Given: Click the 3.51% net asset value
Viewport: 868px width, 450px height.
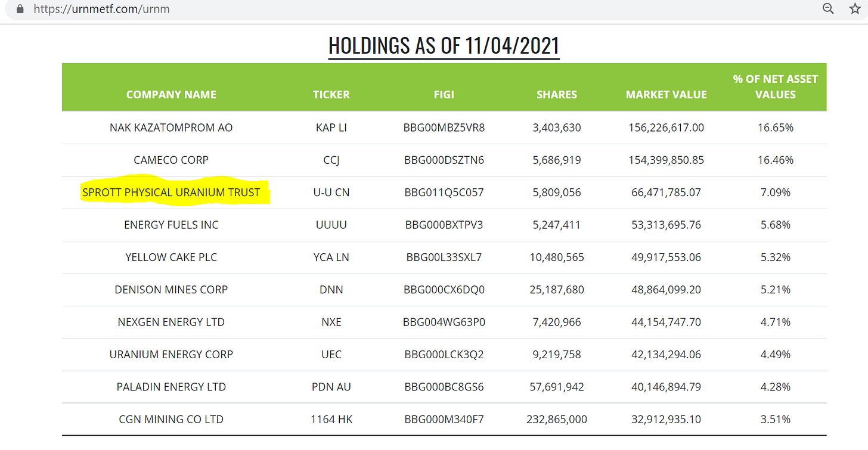Looking at the screenshot, I should coord(776,419).
